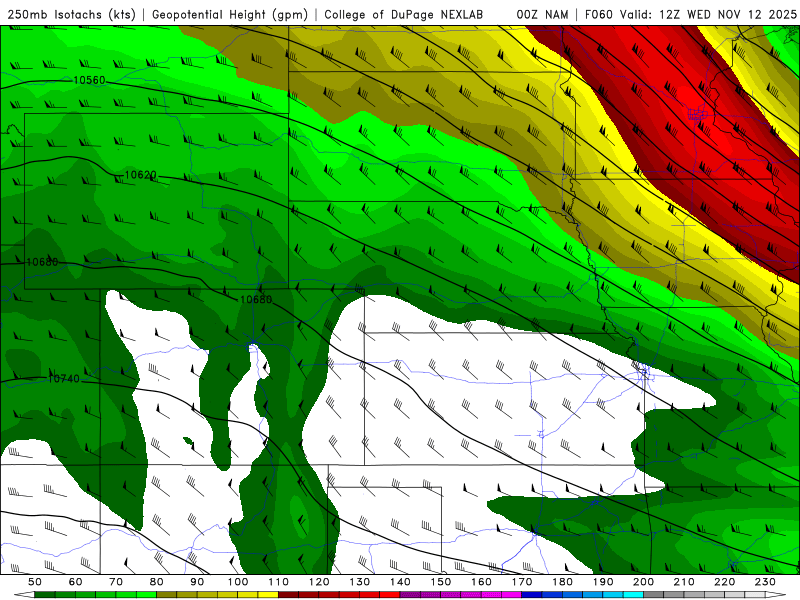Click the "250mb Isotachs (kts)" title text
800x600 pixels.
(x=72, y=15)
